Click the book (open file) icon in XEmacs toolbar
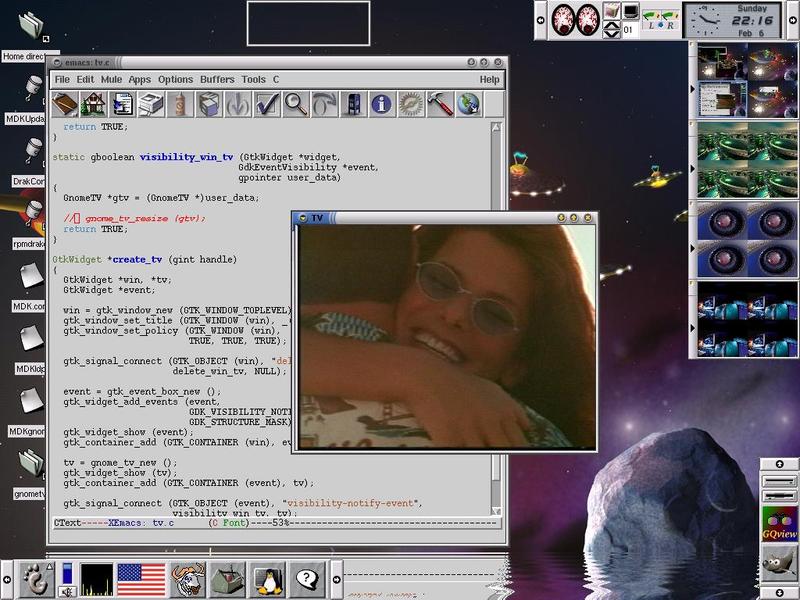The width and height of the screenshot is (800, 600). click(x=65, y=104)
